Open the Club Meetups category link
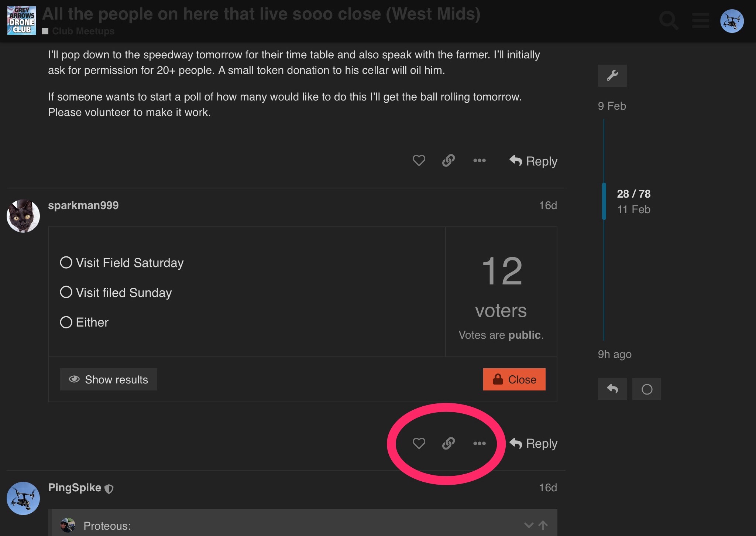756x536 pixels. coord(83,31)
